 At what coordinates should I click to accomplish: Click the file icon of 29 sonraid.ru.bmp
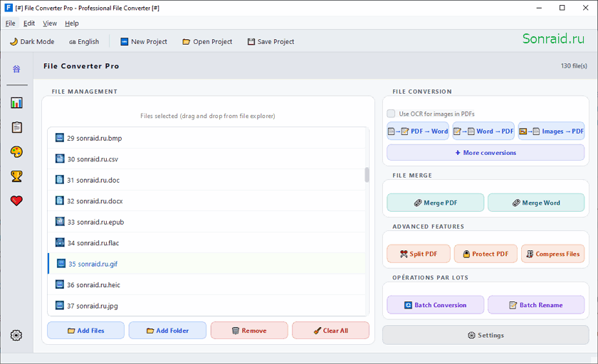[x=60, y=138]
